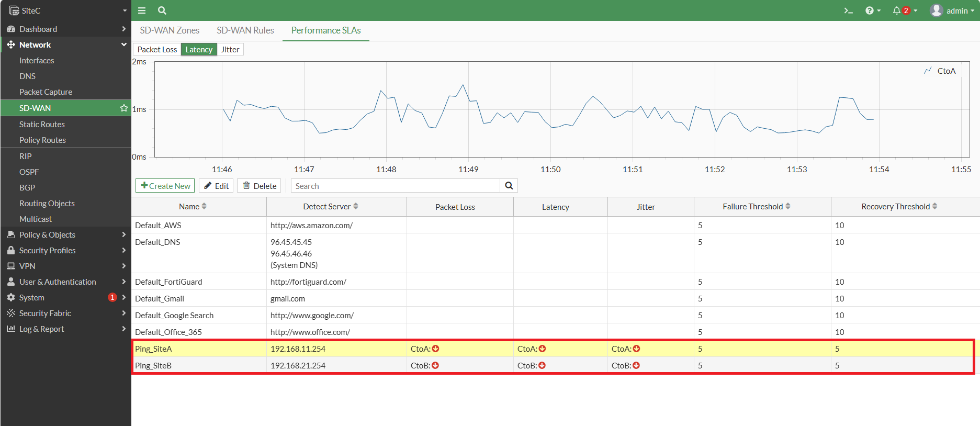
Task: Click the SD-WAN favorite star icon
Action: pos(124,108)
